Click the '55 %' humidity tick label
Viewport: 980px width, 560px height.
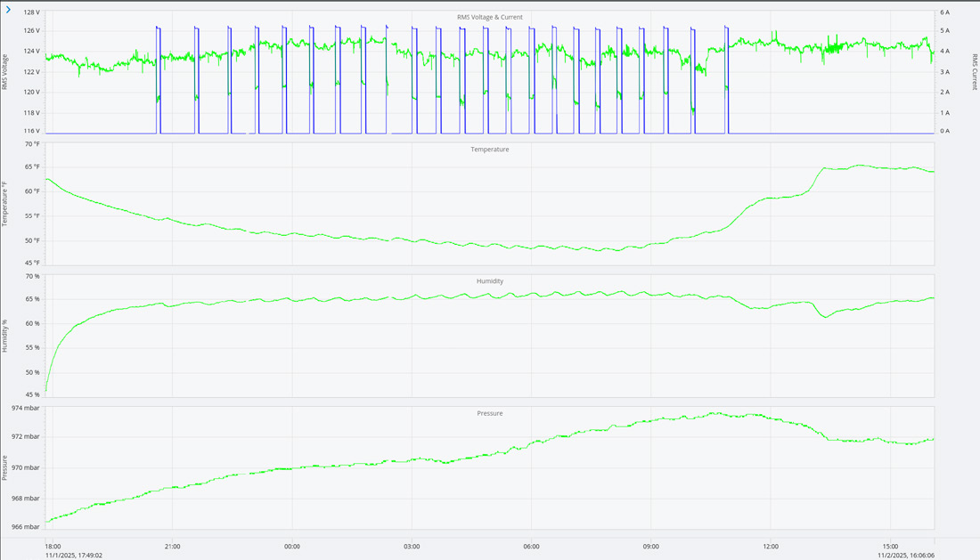(32, 348)
